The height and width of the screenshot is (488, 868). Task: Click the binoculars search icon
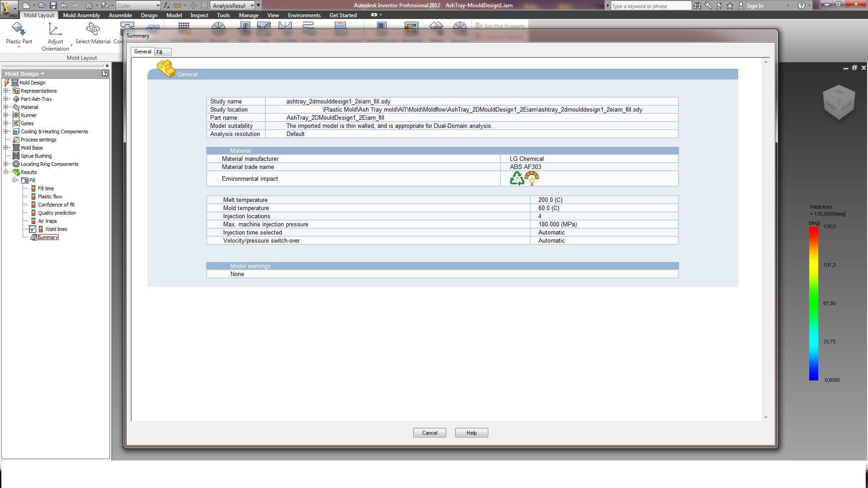[x=698, y=5]
